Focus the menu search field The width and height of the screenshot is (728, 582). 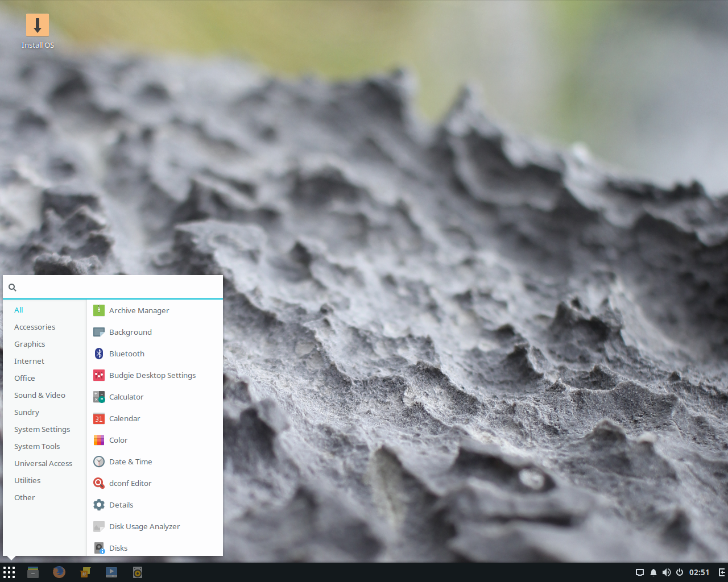point(113,288)
